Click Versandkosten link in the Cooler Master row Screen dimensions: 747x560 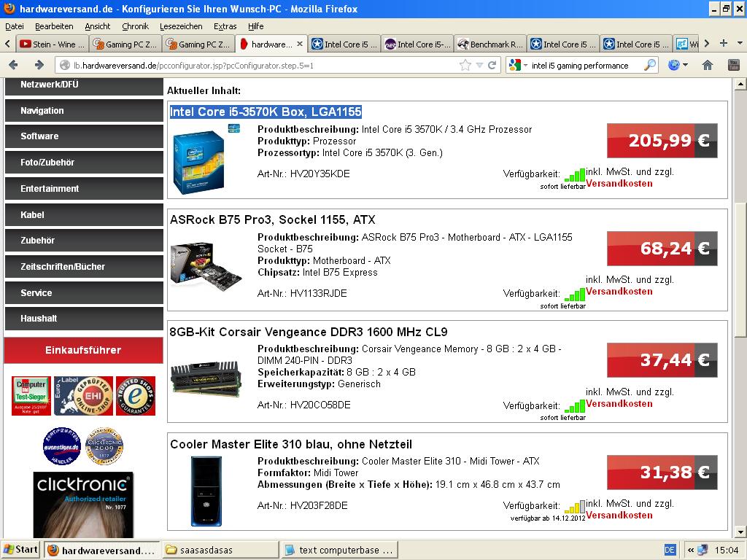[x=619, y=516]
